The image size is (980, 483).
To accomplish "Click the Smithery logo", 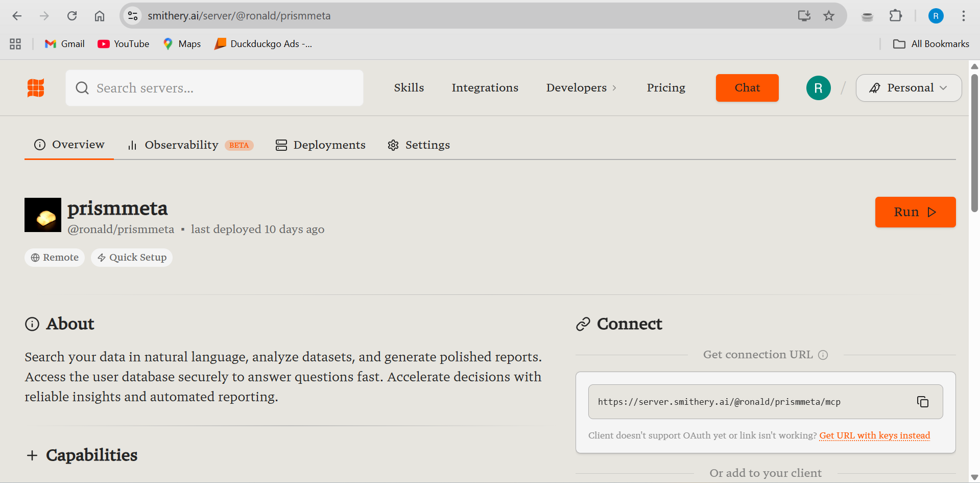I will click(36, 87).
